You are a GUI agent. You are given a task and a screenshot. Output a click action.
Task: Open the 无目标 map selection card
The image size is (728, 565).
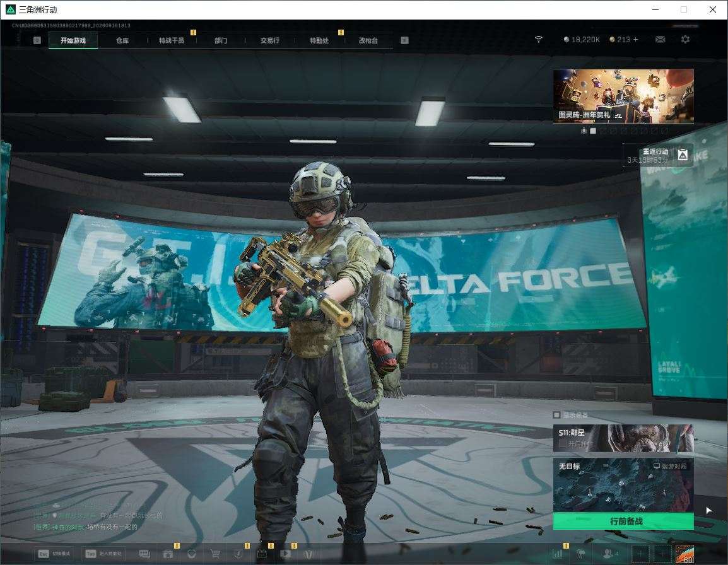(x=623, y=485)
